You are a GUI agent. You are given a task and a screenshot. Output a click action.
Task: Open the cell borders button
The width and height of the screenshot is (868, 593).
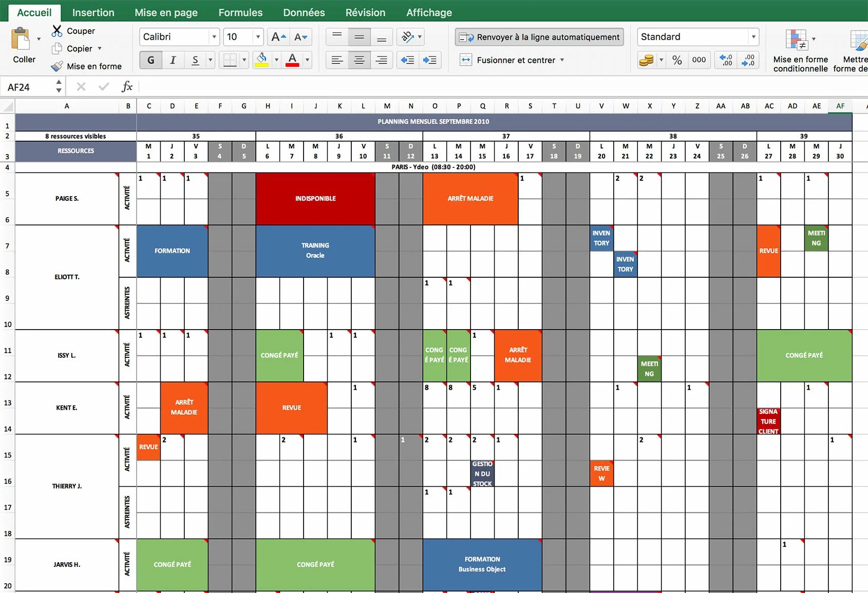pos(230,60)
